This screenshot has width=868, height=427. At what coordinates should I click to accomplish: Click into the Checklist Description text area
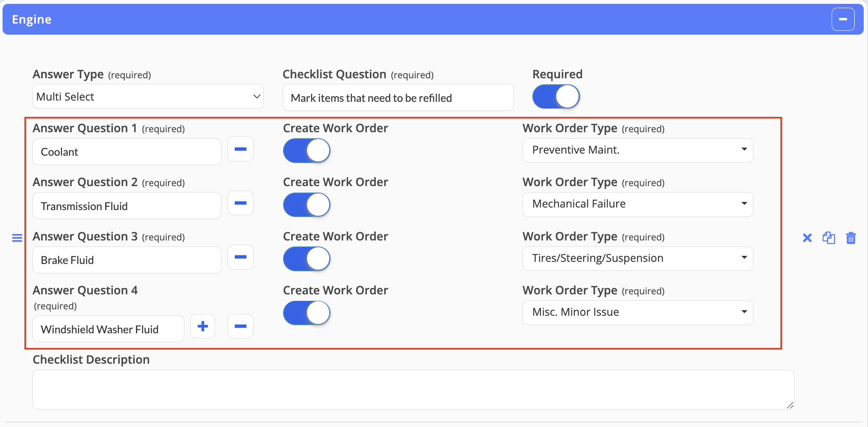point(413,389)
